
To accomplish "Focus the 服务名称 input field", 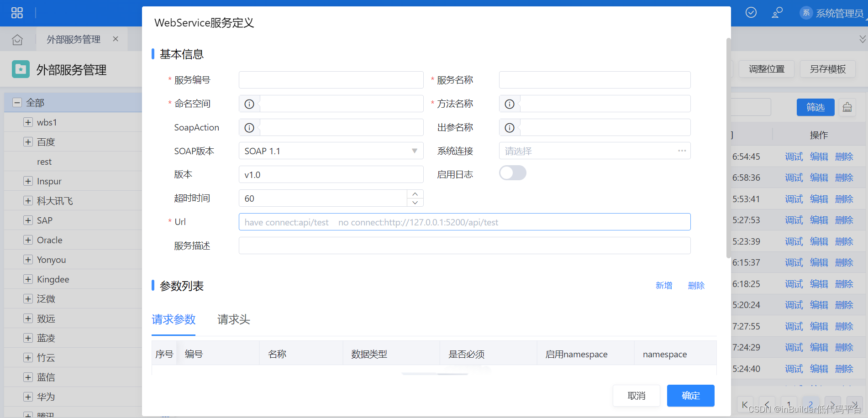I will pyautogui.click(x=594, y=80).
